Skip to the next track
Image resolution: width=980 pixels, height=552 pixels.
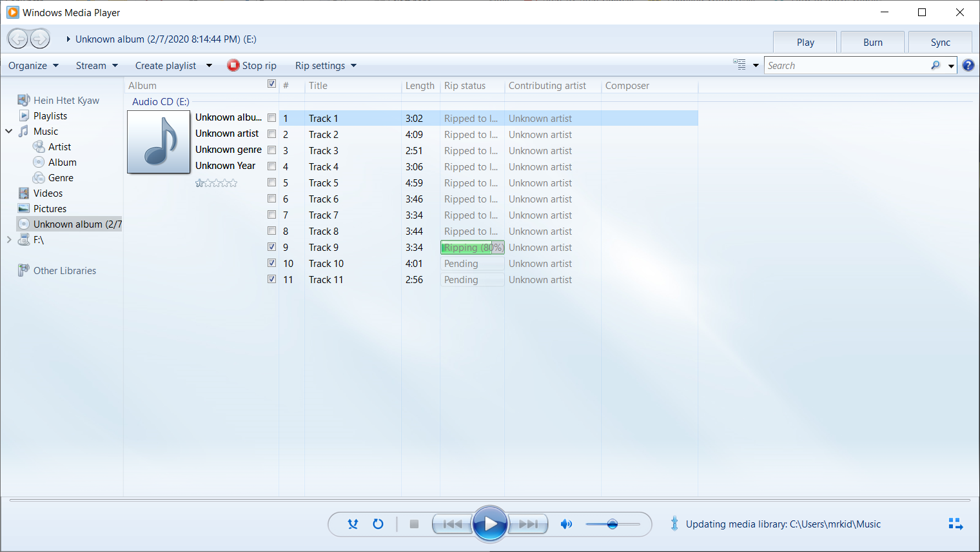(x=529, y=524)
